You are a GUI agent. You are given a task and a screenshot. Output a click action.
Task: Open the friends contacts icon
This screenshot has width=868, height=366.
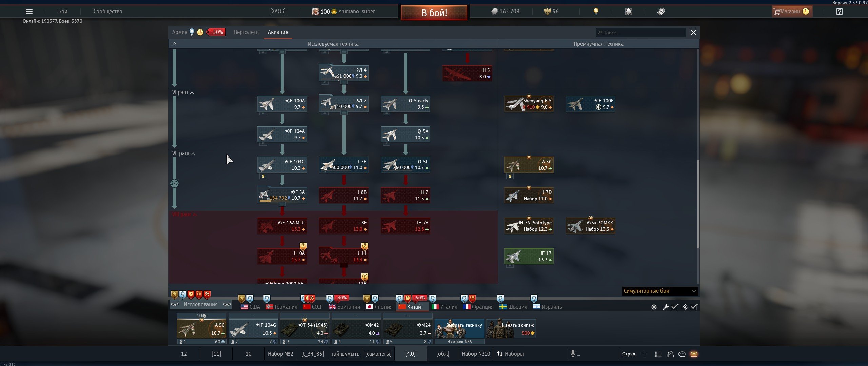tap(670, 354)
